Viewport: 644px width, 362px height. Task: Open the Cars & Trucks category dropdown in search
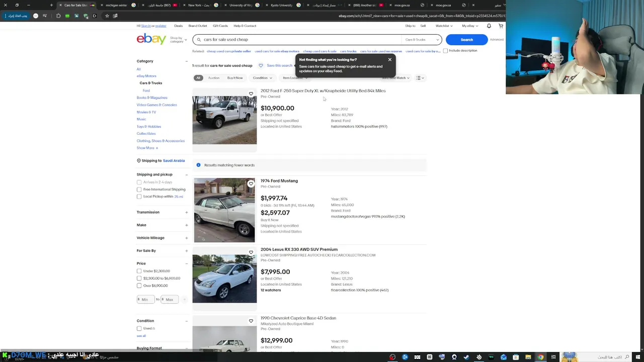pyautogui.click(x=422, y=39)
